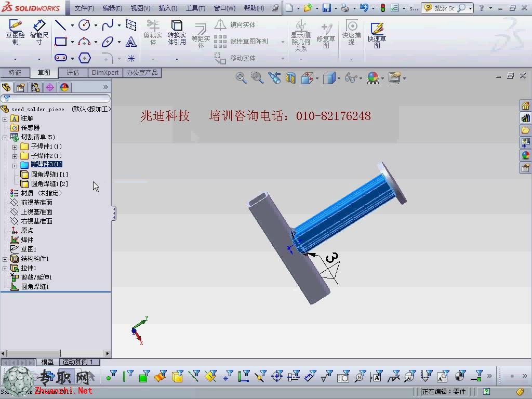Expand the 子焊件2(1) folder

[x=15, y=156]
